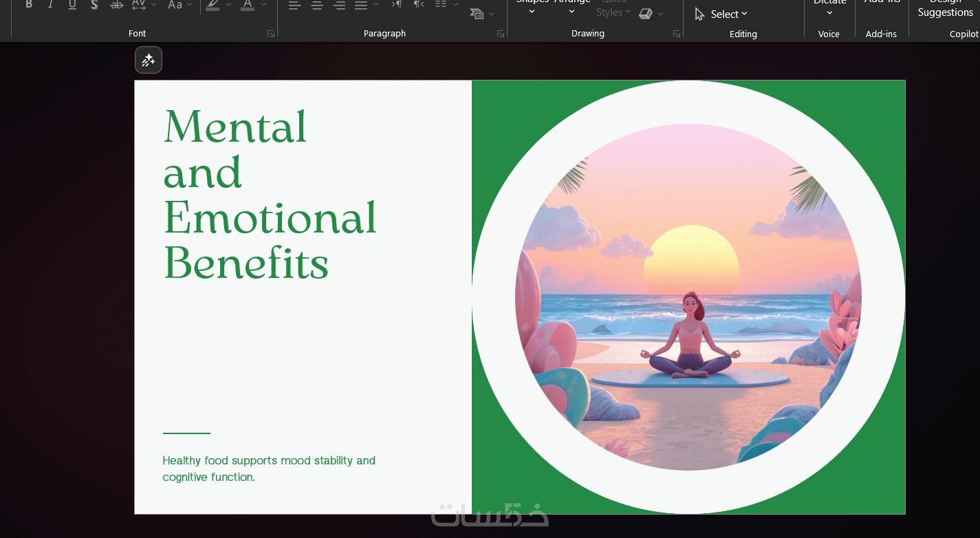The height and width of the screenshot is (538, 980).
Task: Apply strikethrough to text
Action: pos(117,5)
